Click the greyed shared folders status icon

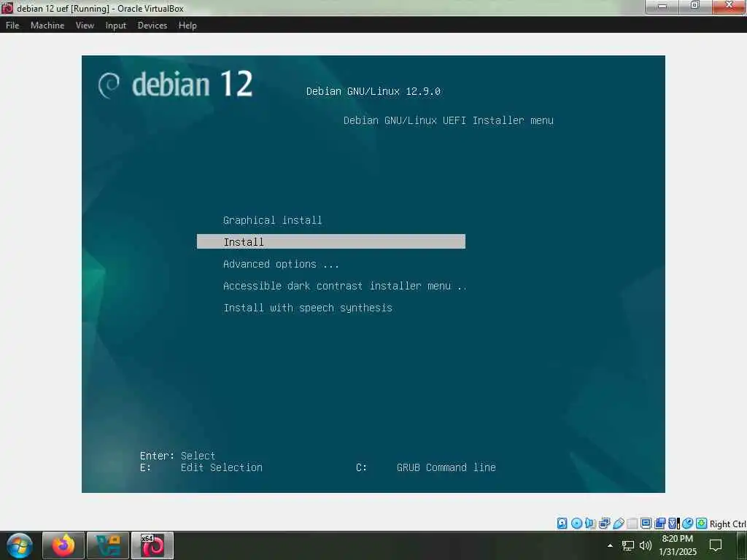tap(632, 524)
